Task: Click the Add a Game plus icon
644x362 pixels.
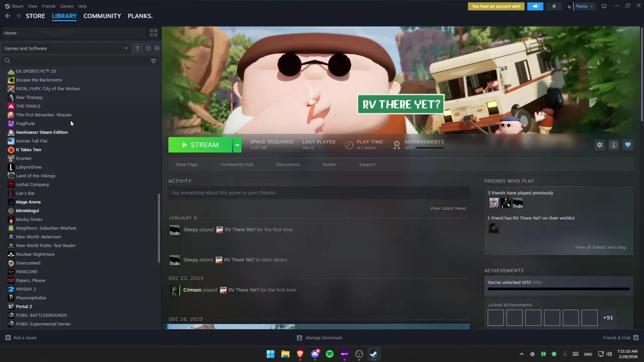Action: [x=8, y=338]
